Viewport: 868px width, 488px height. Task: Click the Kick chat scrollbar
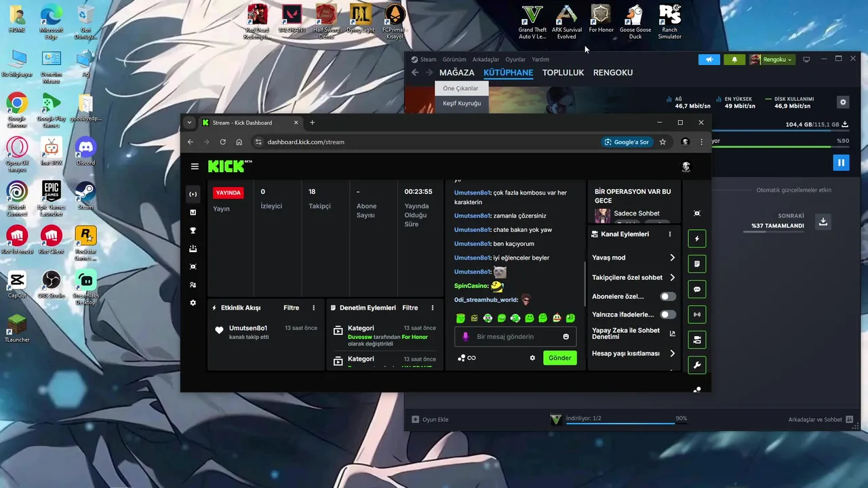(x=585, y=283)
